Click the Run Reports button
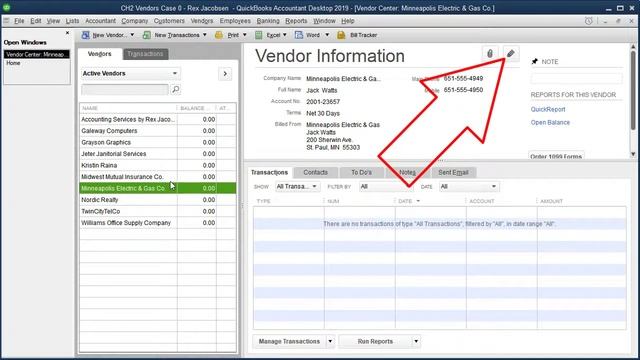The height and width of the screenshot is (360, 640). [x=375, y=341]
